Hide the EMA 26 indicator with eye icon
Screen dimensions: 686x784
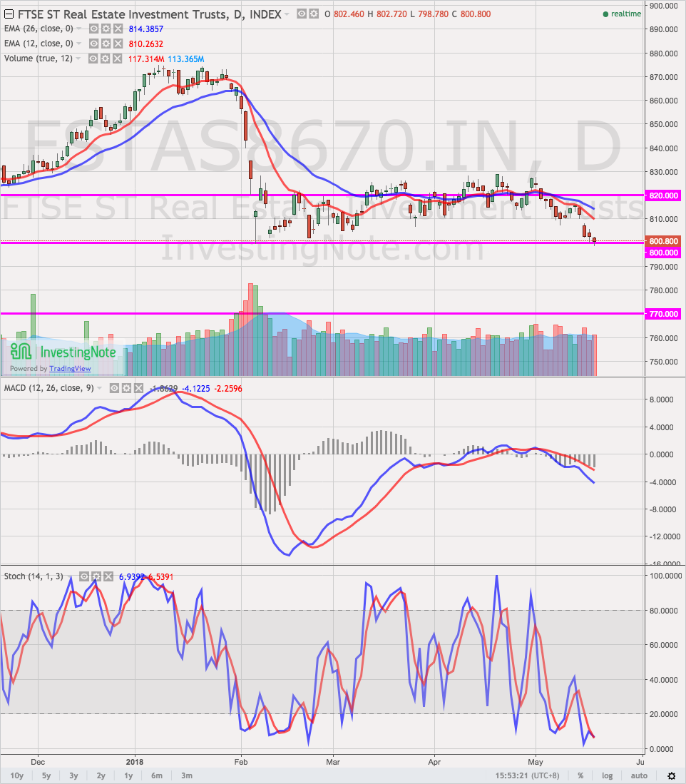click(93, 29)
